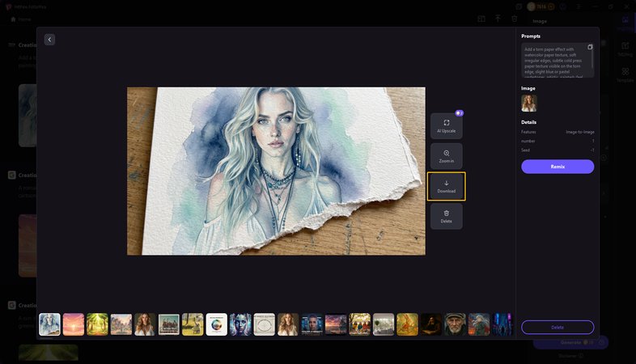Click the Zoom in button
Screen dimensions: 636x364
tap(446, 156)
